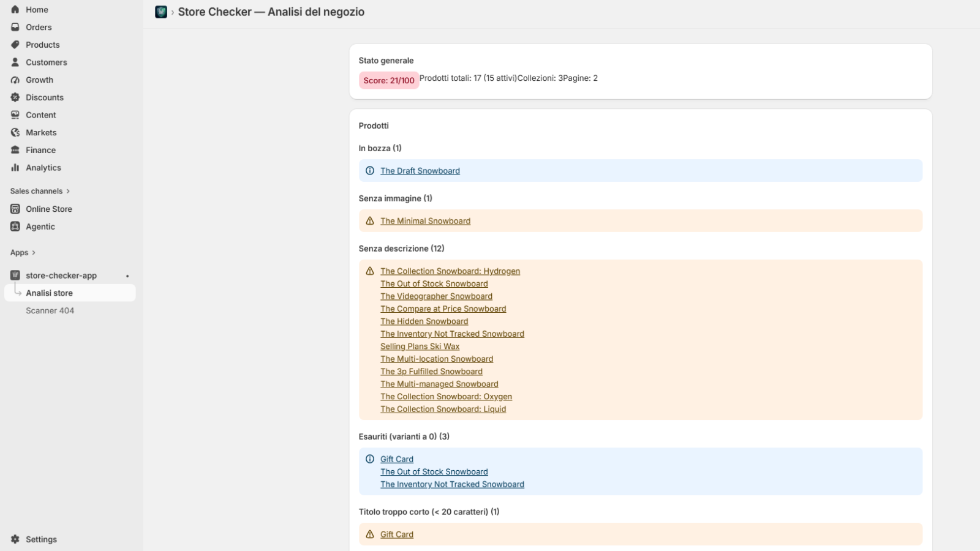Click the Orders inbox icon
The width and height of the screenshot is (980, 551).
(15, 27)
